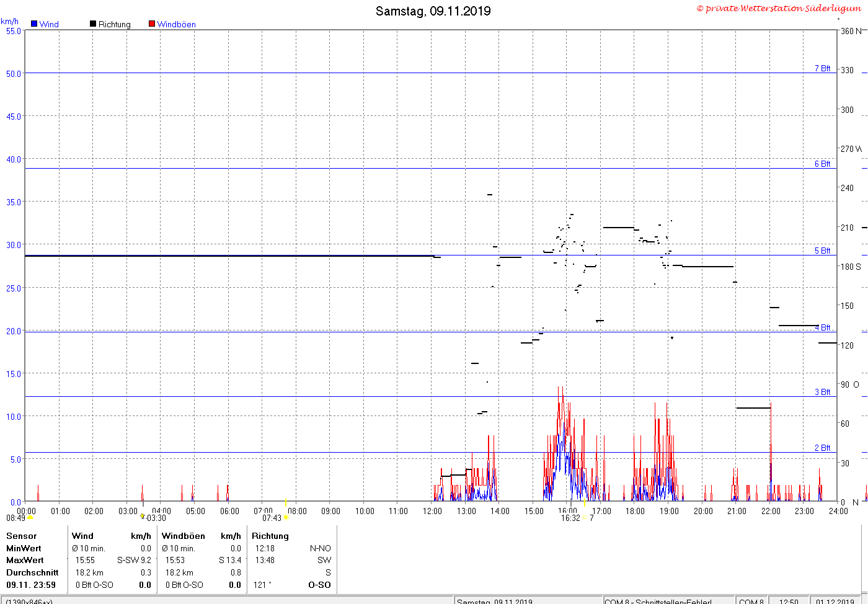Click the red Windböen legend square
The height and width of the screenshot is (604, 868).
[152, 24]
